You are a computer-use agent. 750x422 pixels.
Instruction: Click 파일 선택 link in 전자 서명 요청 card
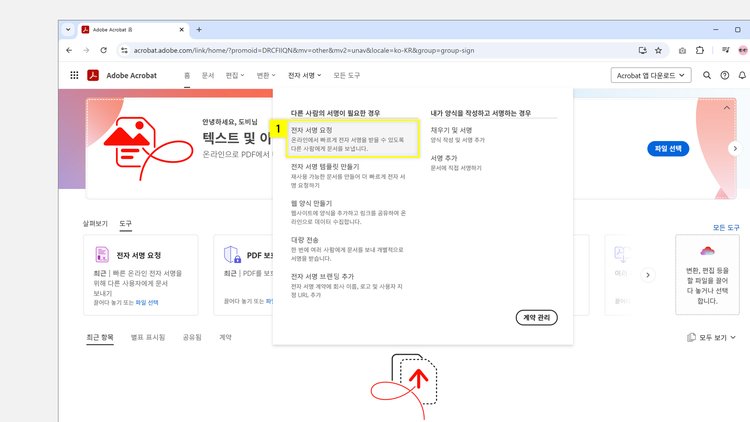(x=147, y=302)
